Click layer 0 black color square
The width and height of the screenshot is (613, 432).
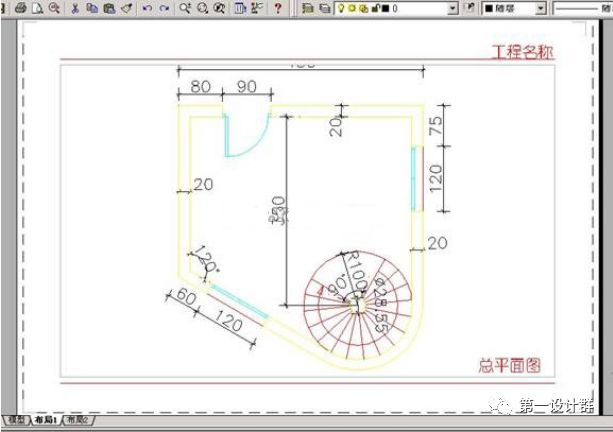[x=385, y=8]
